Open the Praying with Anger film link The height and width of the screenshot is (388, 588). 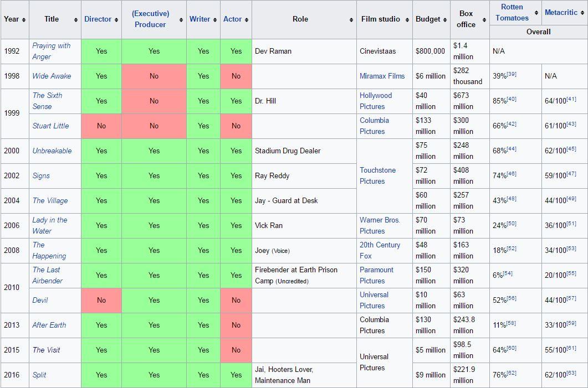(52, 51)
